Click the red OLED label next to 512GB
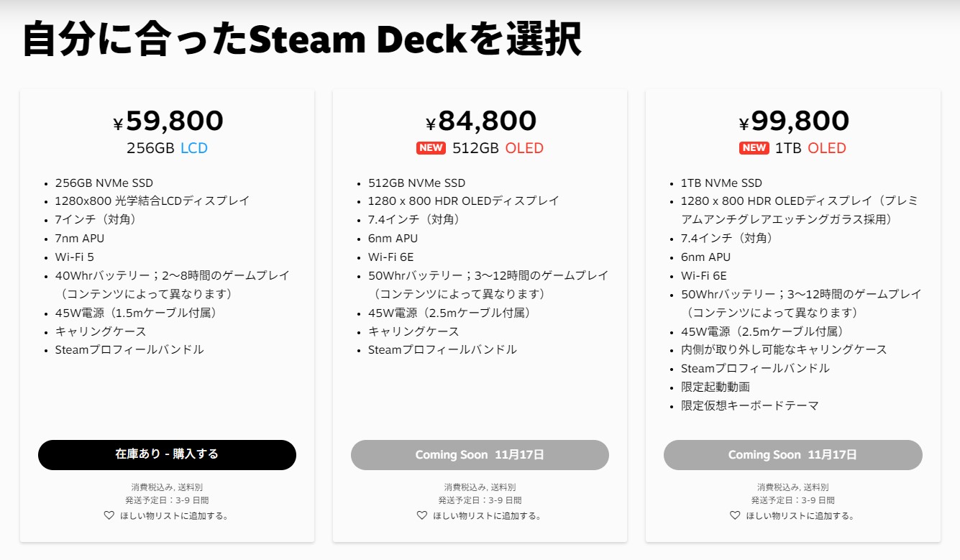The height and width of the screenshot is (560, 960). click(x=524, y=148)
